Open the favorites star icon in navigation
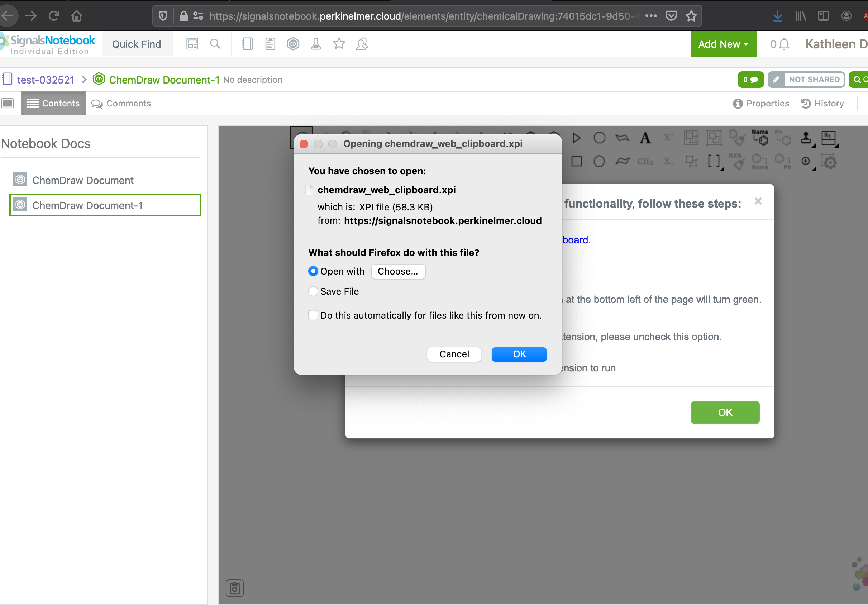Viewport: 868px width, 605px height. click(339, 44)
